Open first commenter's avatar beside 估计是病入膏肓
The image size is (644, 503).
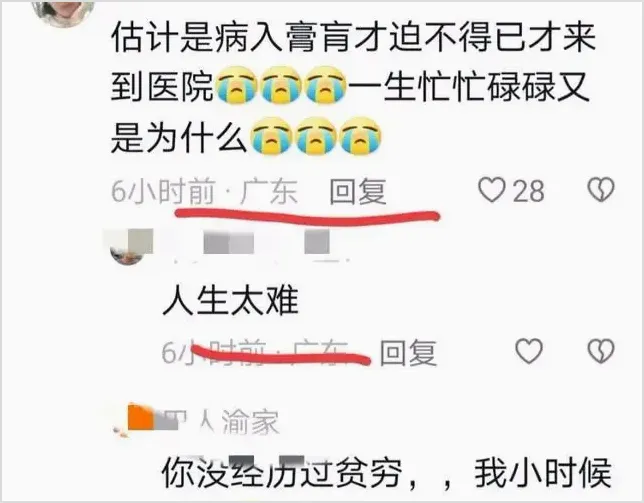tap(62, 12)
